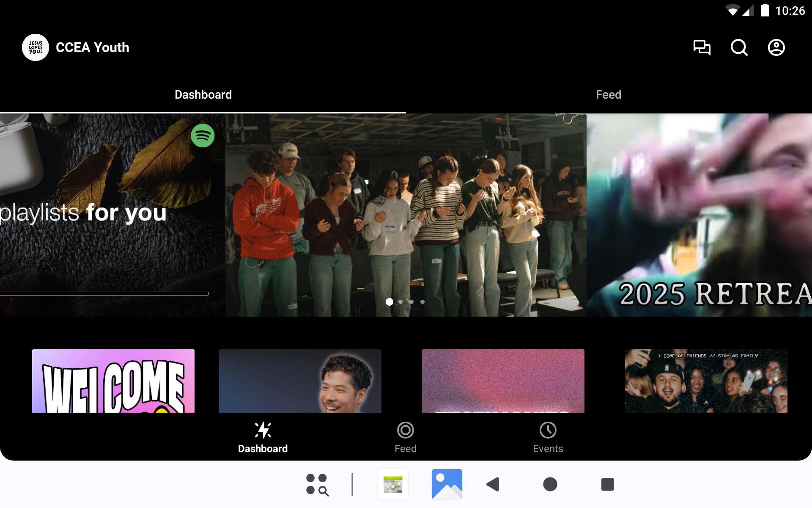The width and height of the screenshot is (812, 508).
Task: Jump to second carousel dot
Action: pyautogui.click(x=401, y=302)
